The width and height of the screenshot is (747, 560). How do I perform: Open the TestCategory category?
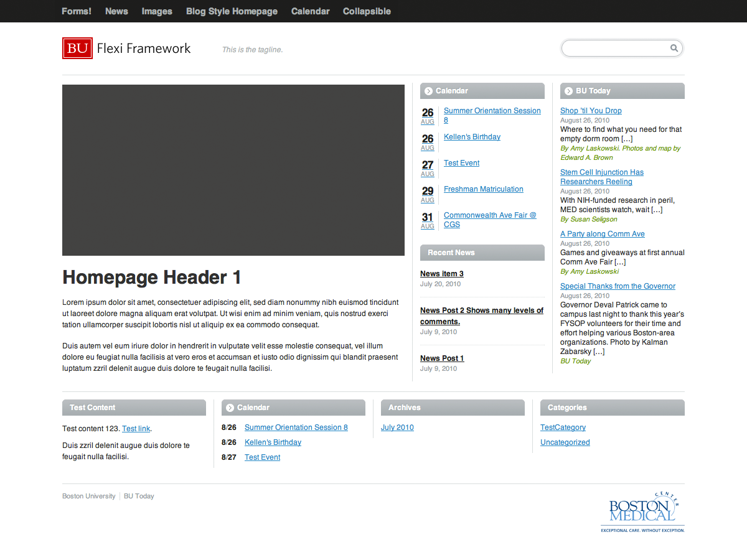pyautogui.click(x=563, y=427)
